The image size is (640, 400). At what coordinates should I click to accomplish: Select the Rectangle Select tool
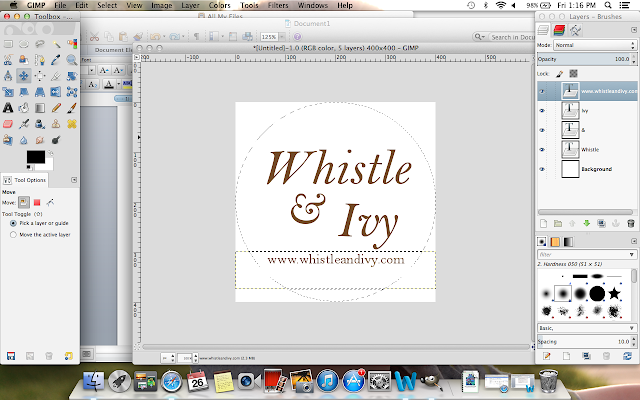(x=8, y=44)
